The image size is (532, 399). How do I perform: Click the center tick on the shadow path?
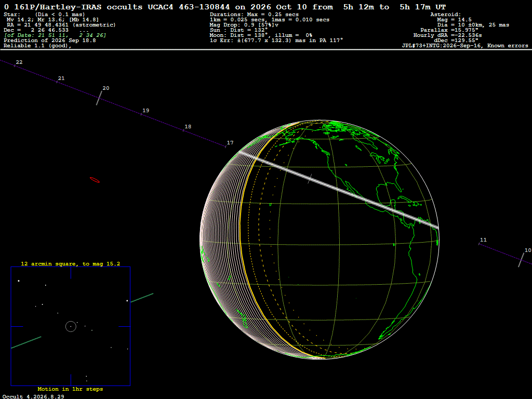[x=310, y=179]
